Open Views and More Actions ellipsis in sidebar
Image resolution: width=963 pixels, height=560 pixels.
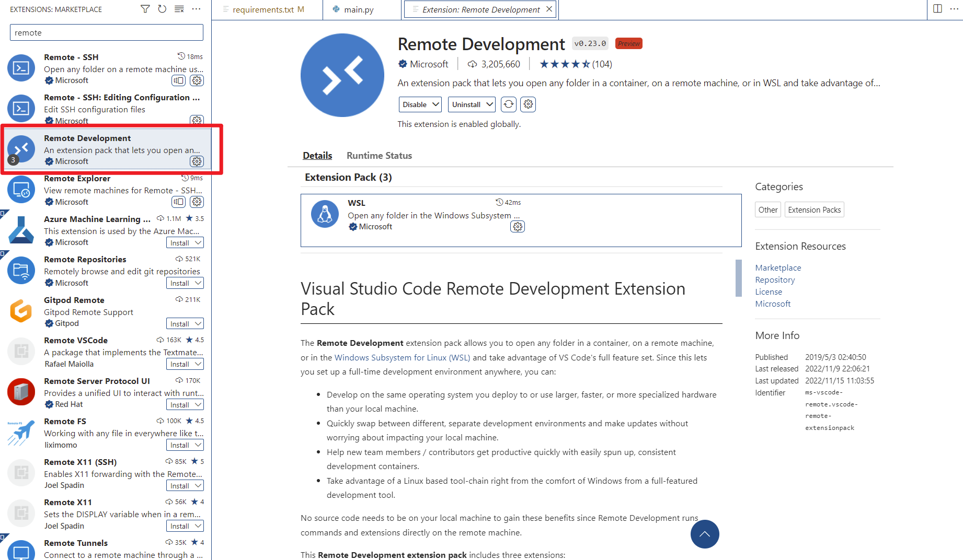[x=196, y=9]
